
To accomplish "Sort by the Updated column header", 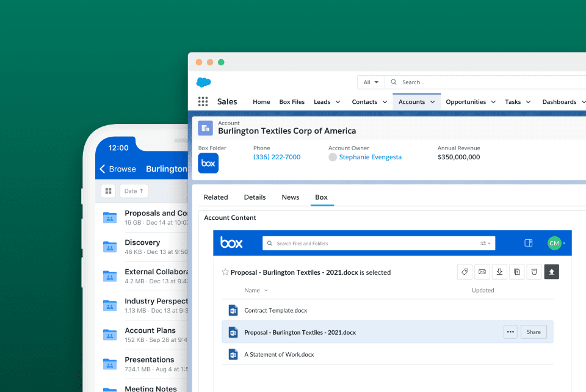I will pyautogui.click(x=483, y=291).
